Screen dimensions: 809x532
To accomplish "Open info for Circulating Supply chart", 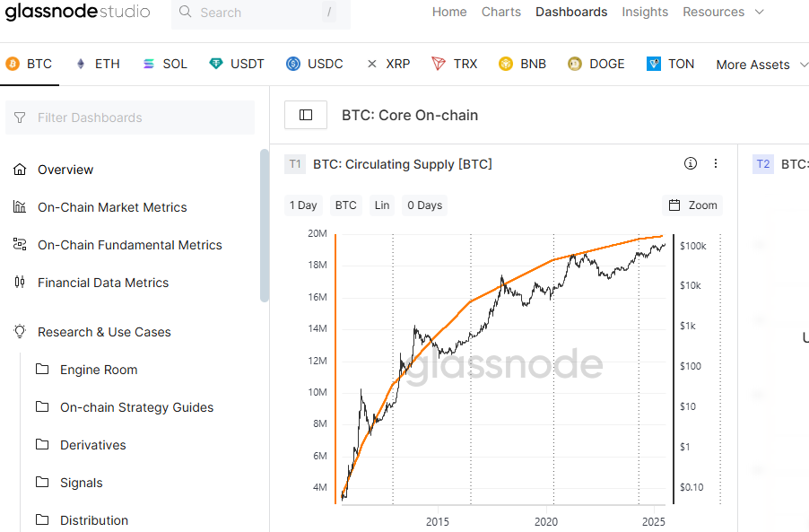I will pos(691,163).
